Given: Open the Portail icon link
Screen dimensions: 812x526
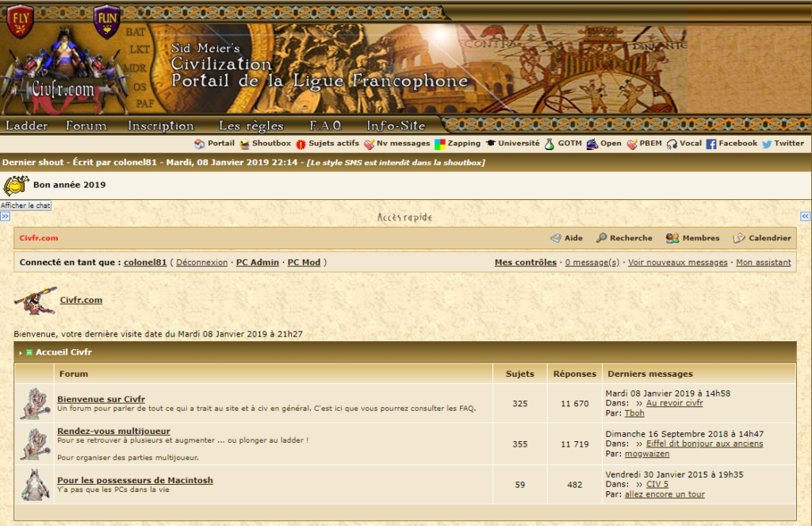Looking at the screenshot, I should [x=199, y=144].
